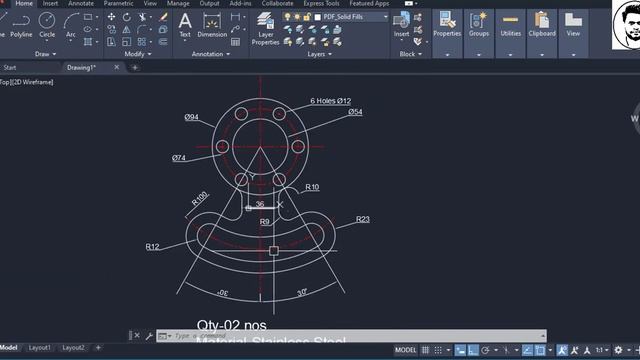Screen dimensions: 640x360
Task: Switch to the Insert ribbon tab
Action: coord(50,3)
